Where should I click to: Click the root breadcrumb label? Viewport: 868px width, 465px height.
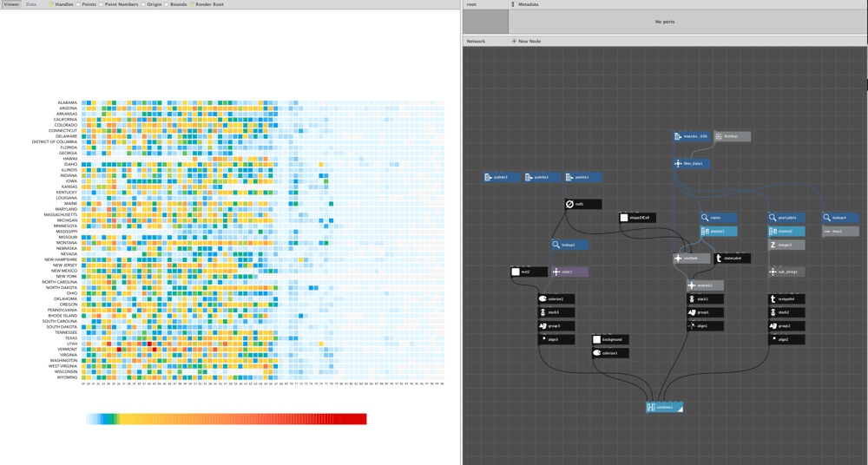click(x=471, y=4)
